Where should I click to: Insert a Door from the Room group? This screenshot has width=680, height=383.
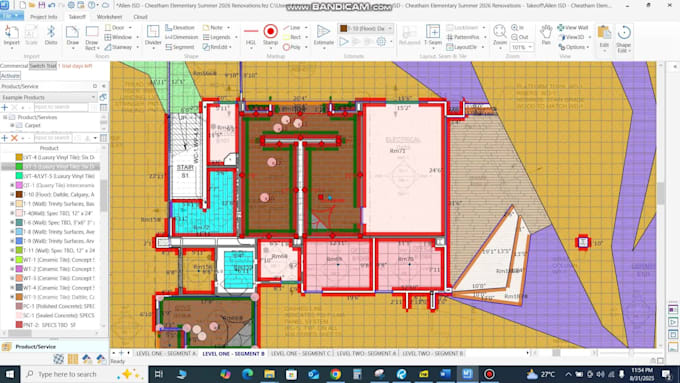coord(118,28)
